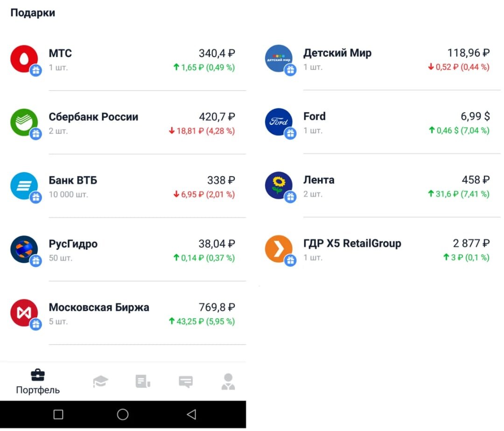Tap the MTS red egg logo

[24, 59]
